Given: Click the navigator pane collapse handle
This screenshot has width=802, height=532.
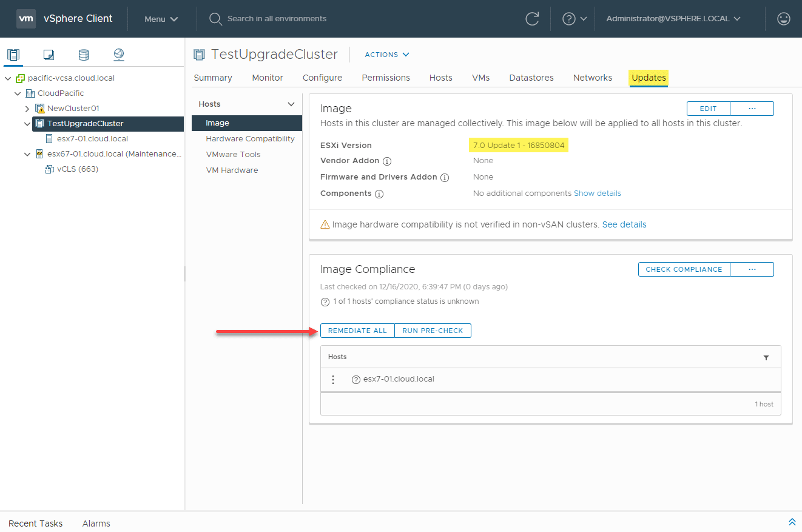Looking at the screenshot, I should point(184,274).
